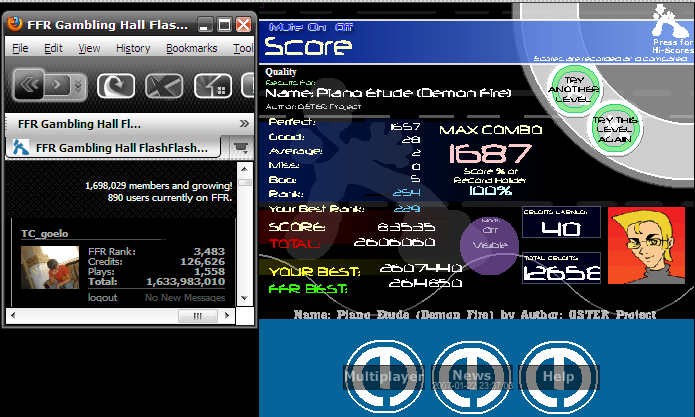Reload the page with the refresh icon
Viewport: 695px width, 417px height.
[x=116, y=85]
